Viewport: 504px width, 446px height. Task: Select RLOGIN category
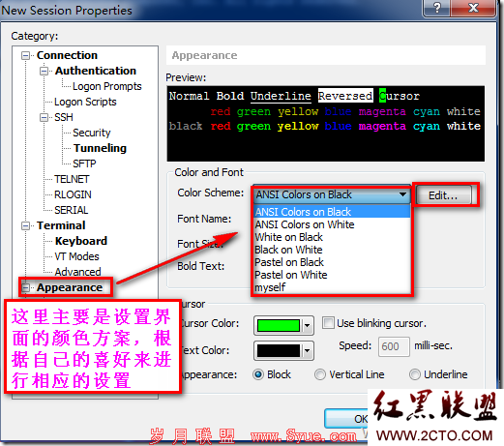point(73,194)
